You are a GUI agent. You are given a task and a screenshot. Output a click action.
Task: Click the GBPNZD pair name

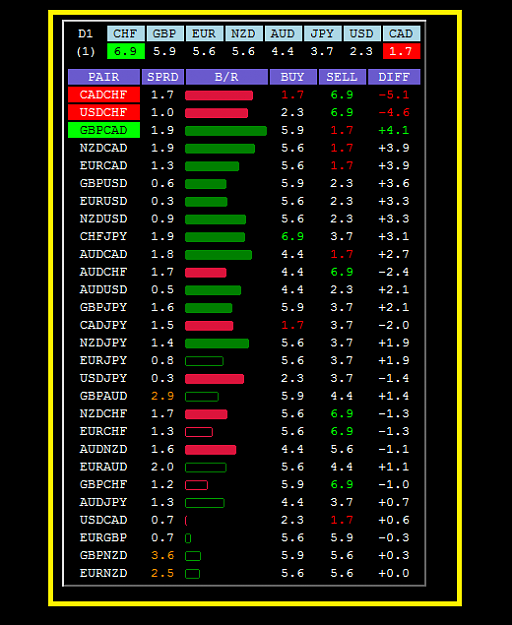click(x=104, y=555)
